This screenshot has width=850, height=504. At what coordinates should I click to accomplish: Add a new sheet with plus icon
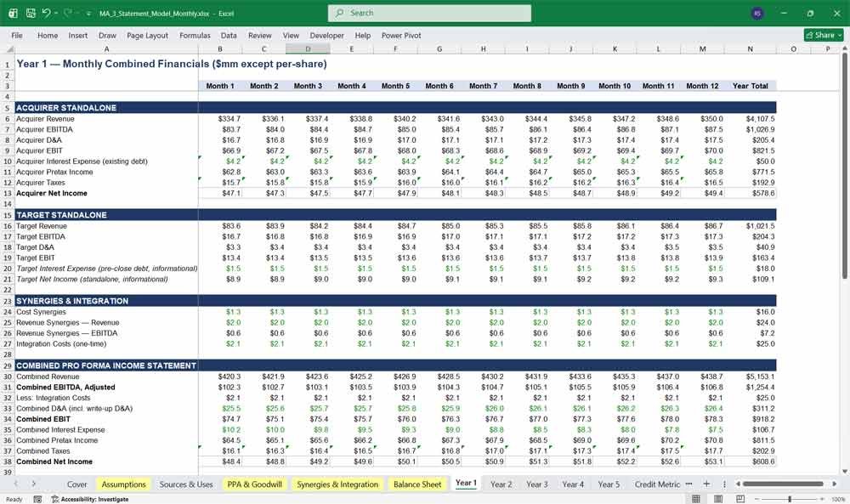[706, 484]
